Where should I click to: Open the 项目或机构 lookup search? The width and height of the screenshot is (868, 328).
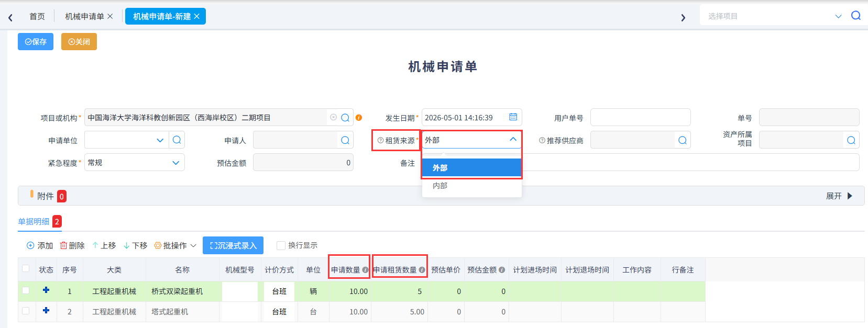[x=345, y=118]
